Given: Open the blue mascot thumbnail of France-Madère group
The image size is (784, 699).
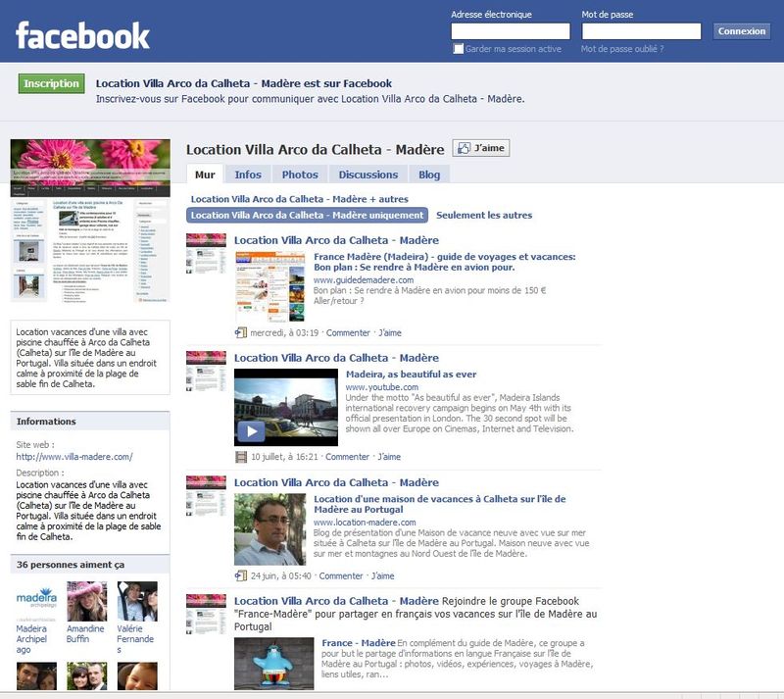Looking at the screenshot, I should (274, 664).
